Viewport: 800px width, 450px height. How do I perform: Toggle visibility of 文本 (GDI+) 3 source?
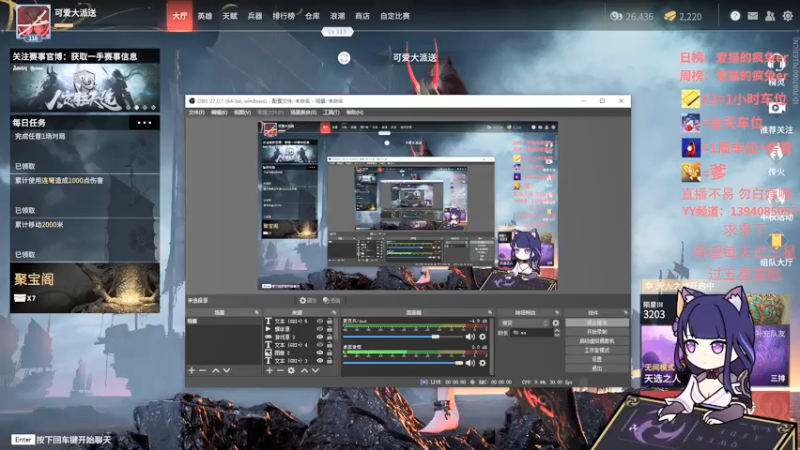click(320, 361)
